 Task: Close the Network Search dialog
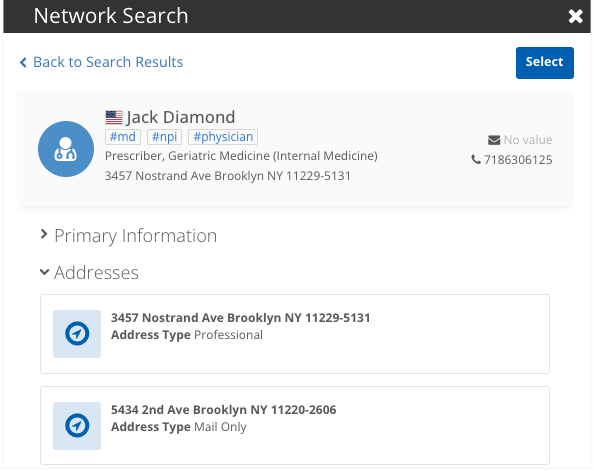pyautogui.click(x=575, y=16)
